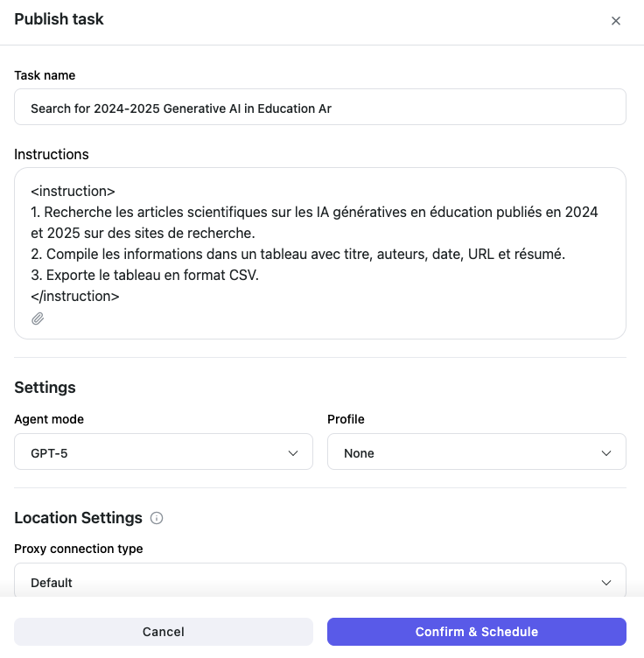Close the Publish task dialog
This screenshot has height=658, width=644.
(616, 21)
